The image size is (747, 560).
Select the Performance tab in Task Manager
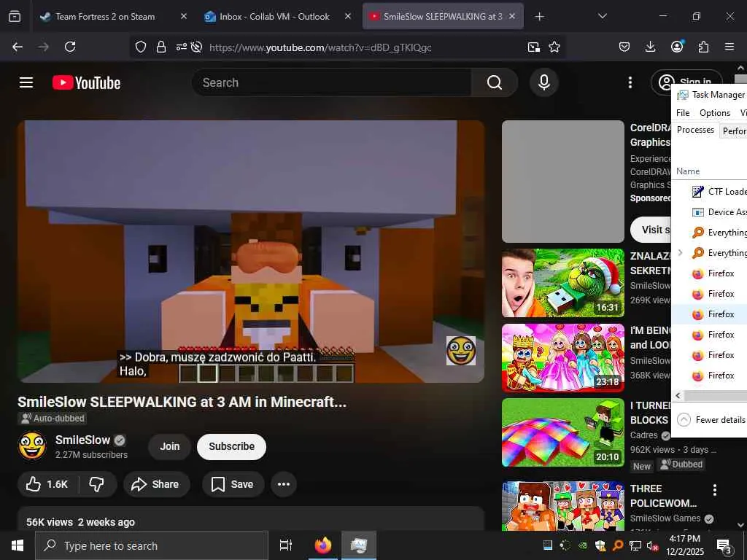tap(734, 131)
